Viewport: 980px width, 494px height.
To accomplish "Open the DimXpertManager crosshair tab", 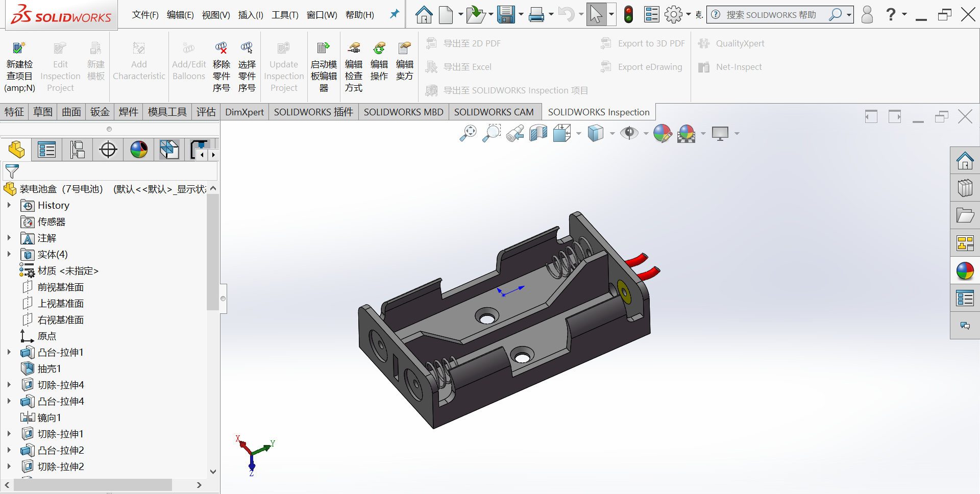I will pos(108,150).
